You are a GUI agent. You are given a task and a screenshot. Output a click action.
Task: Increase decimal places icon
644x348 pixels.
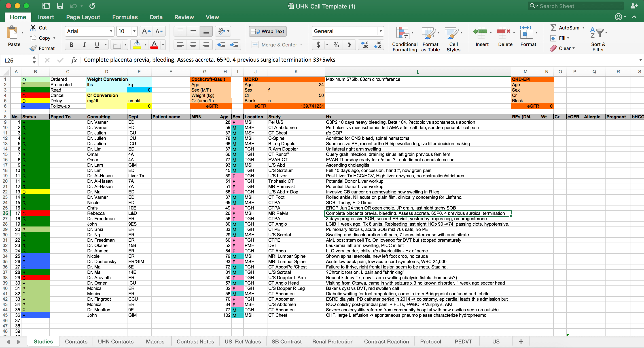click(364, 45)
